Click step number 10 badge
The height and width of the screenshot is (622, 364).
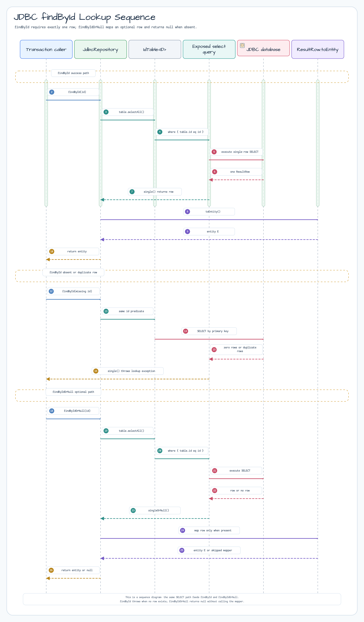[x=52, y=252]
